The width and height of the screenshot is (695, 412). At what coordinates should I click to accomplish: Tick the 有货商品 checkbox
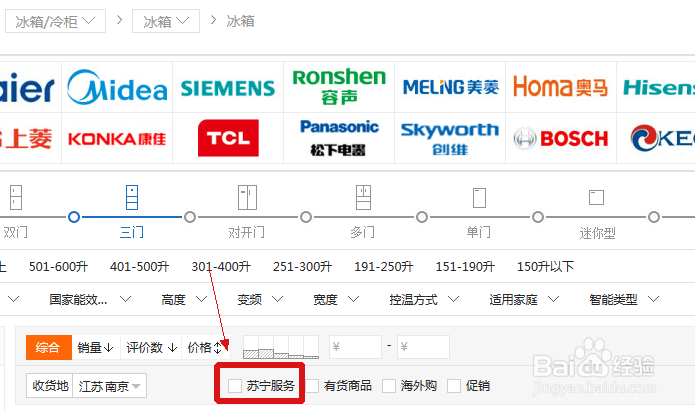312,385
